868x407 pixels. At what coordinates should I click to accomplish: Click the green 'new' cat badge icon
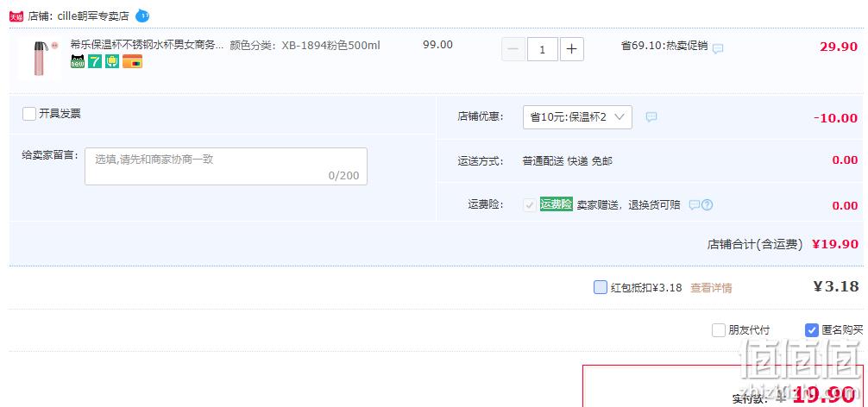pyautogui.click(x=78, y=61)
